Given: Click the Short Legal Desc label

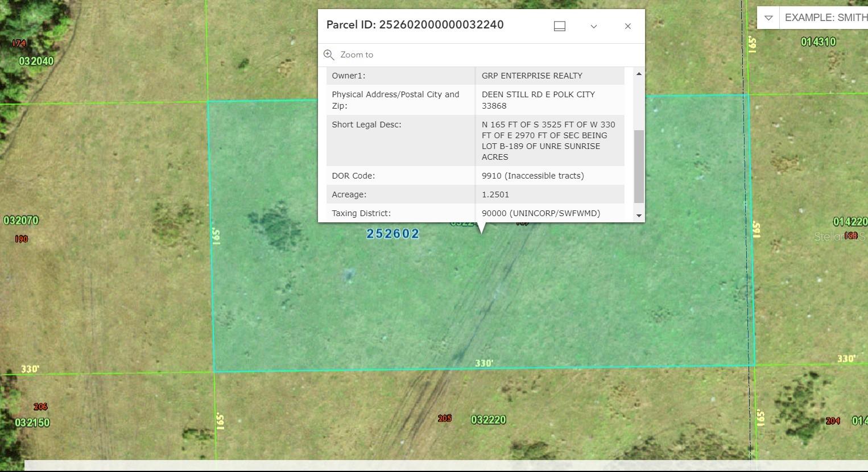Looking at the screenshot, I should 366,125.
